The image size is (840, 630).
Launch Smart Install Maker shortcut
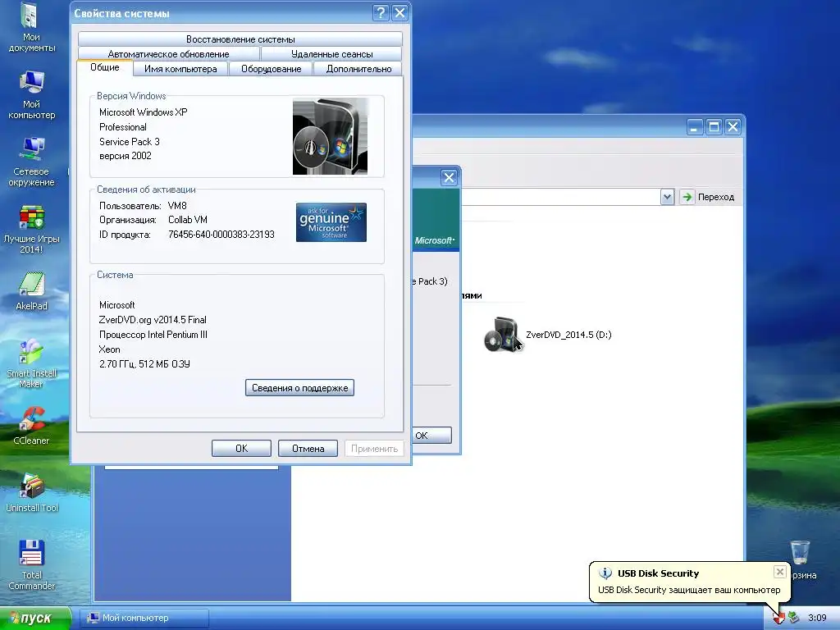[31, 363]
